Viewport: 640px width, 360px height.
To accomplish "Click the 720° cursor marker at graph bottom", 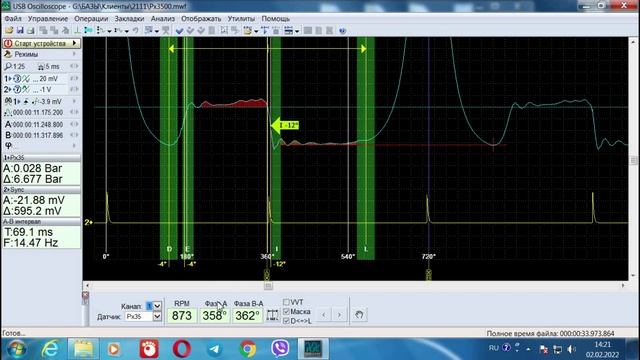I will coord(428,274).
